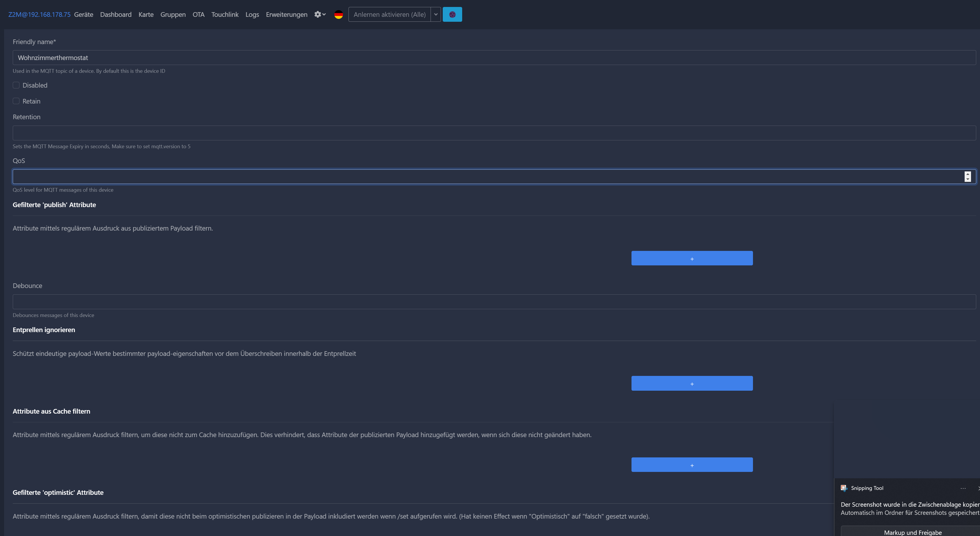Switch to the Dashboard page
980x536 pixels.
tap(116, 15)
